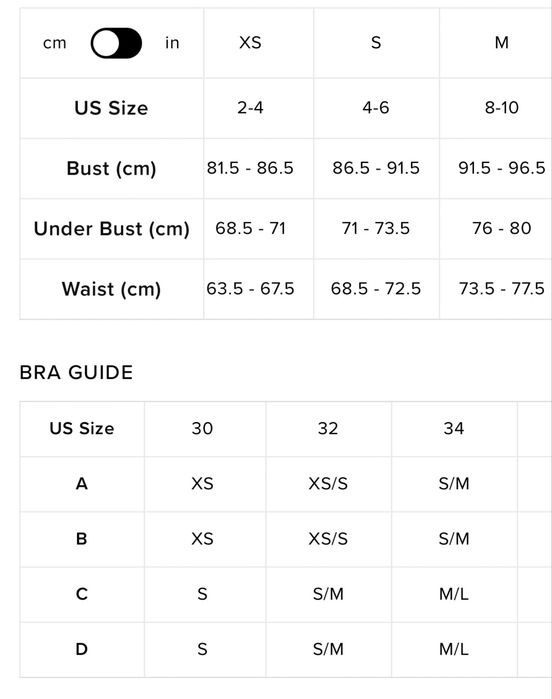Toggle the cm/in unit switch
The height and width of the screenshot is (699, 552).
click(116, 43)
